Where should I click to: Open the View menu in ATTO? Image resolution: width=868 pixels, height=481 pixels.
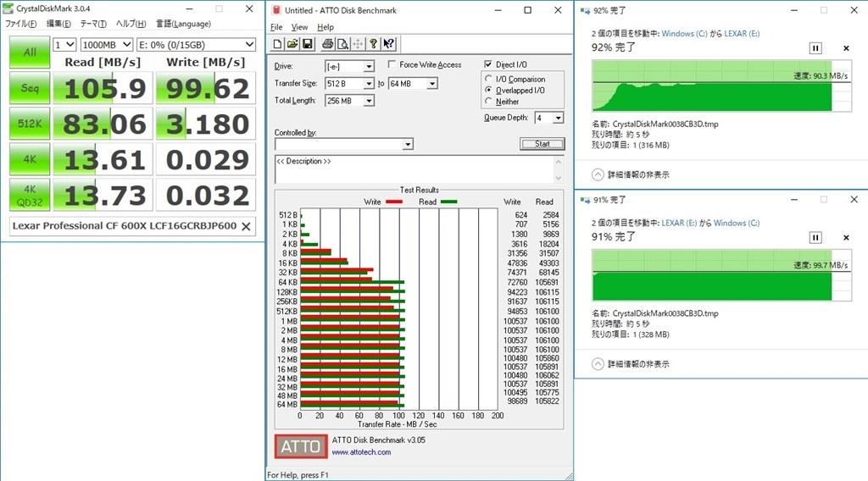pos(299,27)
